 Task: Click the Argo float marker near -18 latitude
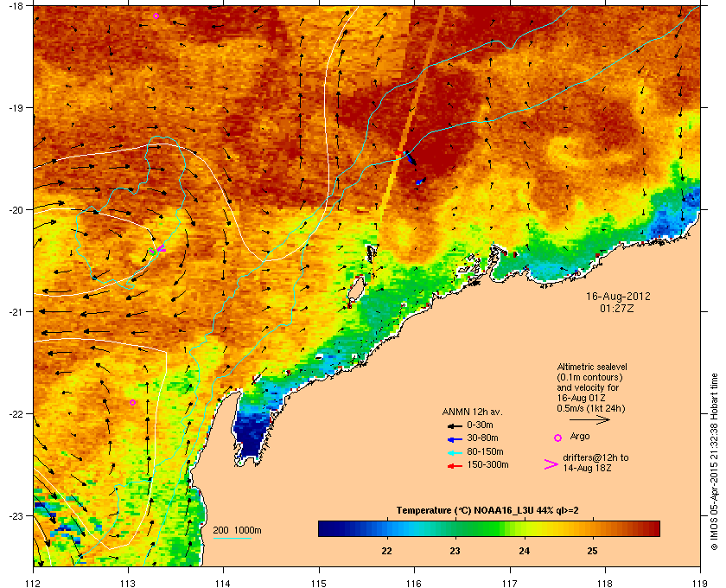156,16
